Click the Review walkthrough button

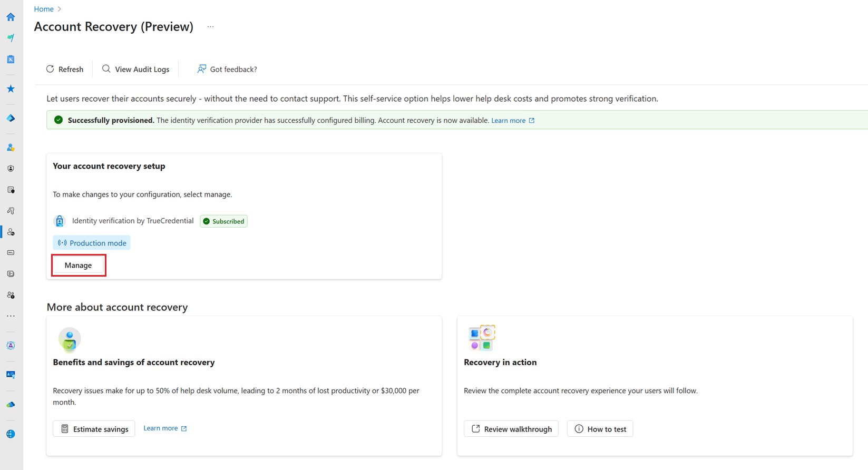pyautogui.click(x=511, y=429)
